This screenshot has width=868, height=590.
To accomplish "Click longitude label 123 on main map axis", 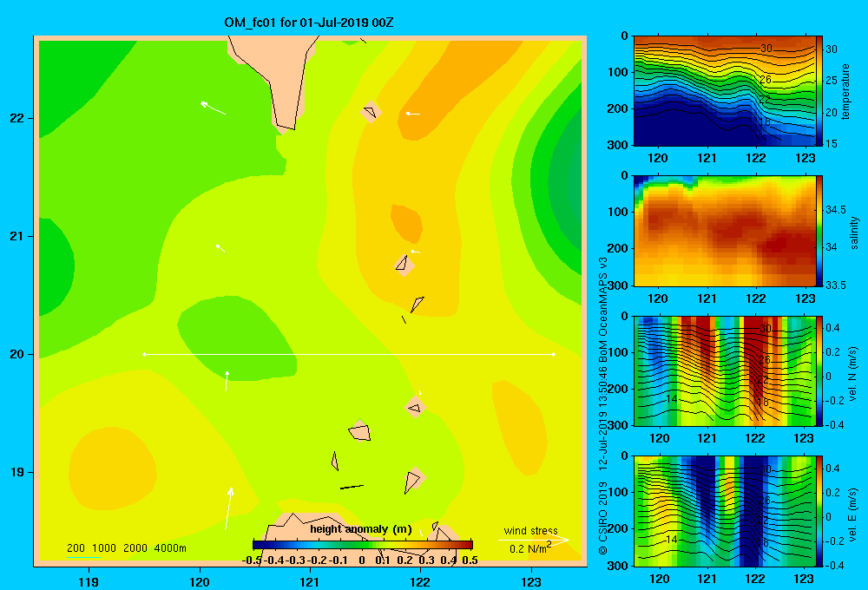I will click(531, 581).
